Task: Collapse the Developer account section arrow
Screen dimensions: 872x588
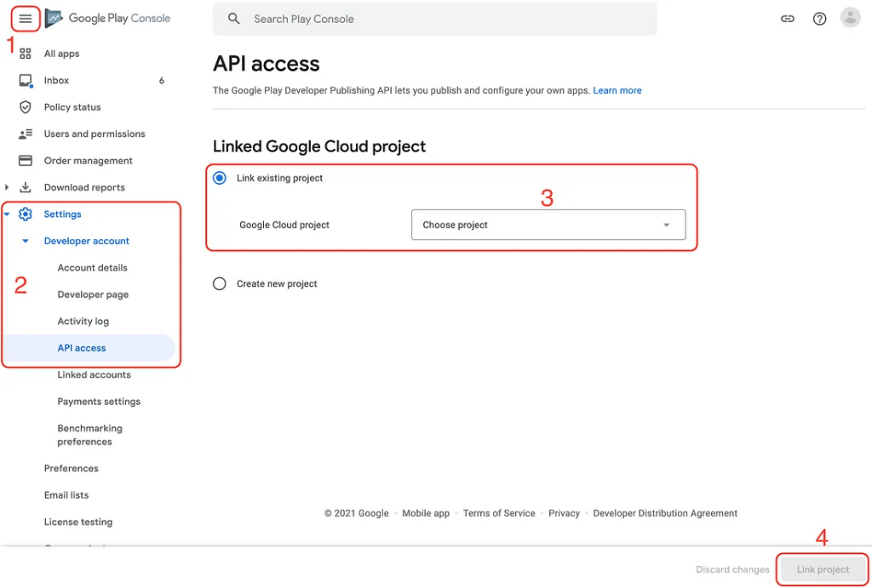Action: (25, 241)
